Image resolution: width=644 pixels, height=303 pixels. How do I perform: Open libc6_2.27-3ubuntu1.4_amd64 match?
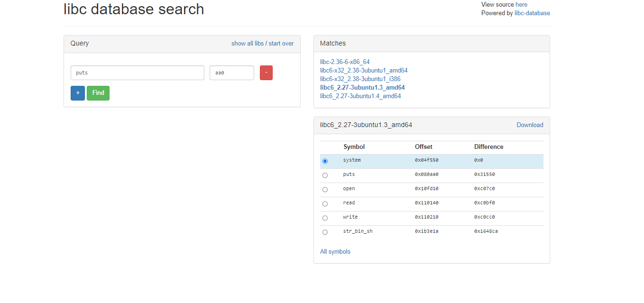point(360,96)
